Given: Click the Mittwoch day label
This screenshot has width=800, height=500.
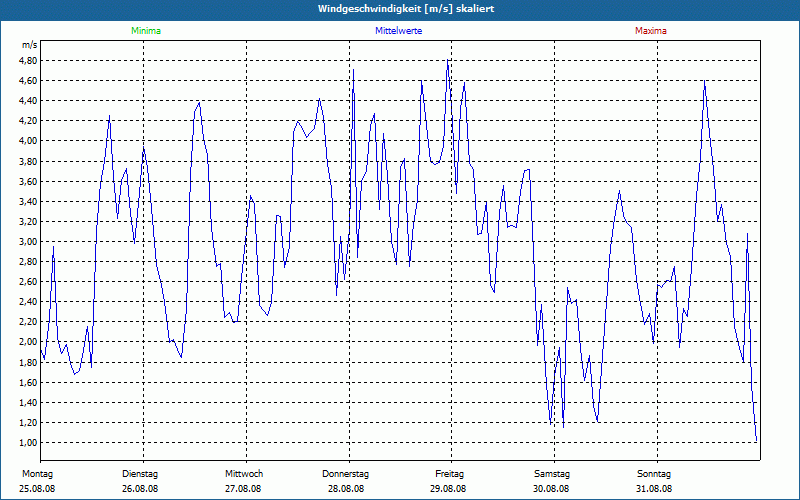Looking at the screenshot, I should [244, 474].
